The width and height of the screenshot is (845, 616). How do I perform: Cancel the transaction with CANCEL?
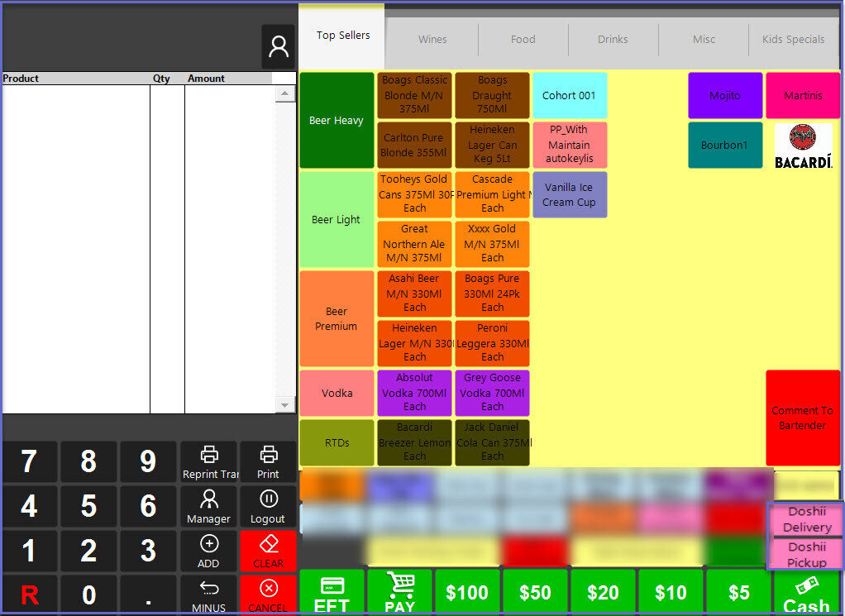point(269,595)
